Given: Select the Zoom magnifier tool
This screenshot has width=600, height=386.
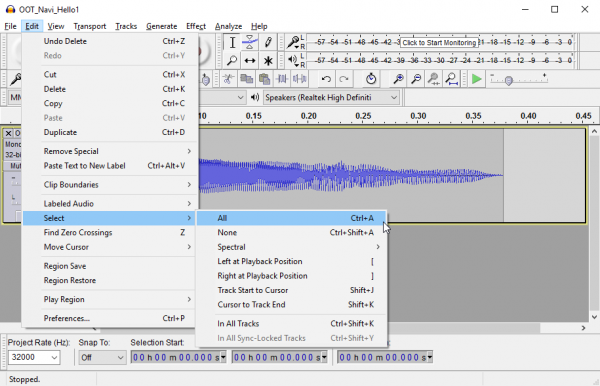Looking at the screenshot, I should point(232,60).
